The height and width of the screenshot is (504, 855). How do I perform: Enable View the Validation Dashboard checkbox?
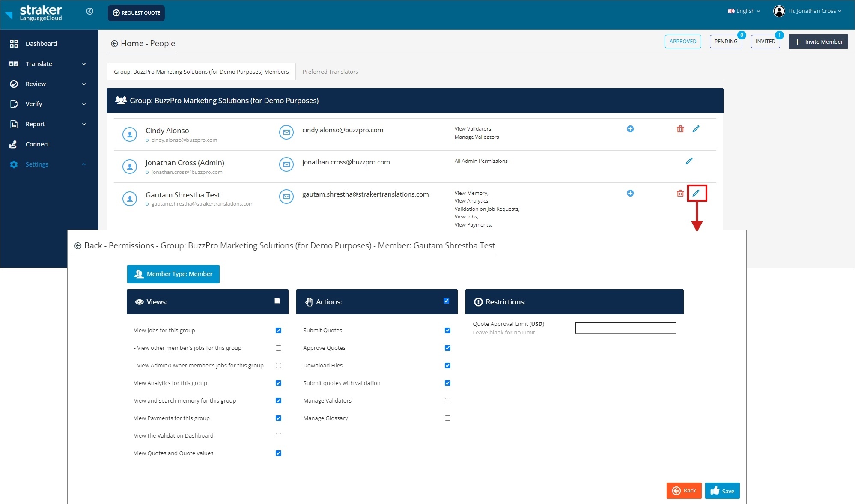(279, 435)
